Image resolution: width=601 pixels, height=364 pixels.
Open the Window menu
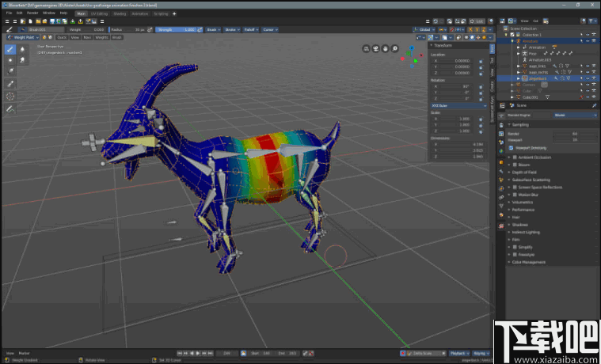(49, 13)
